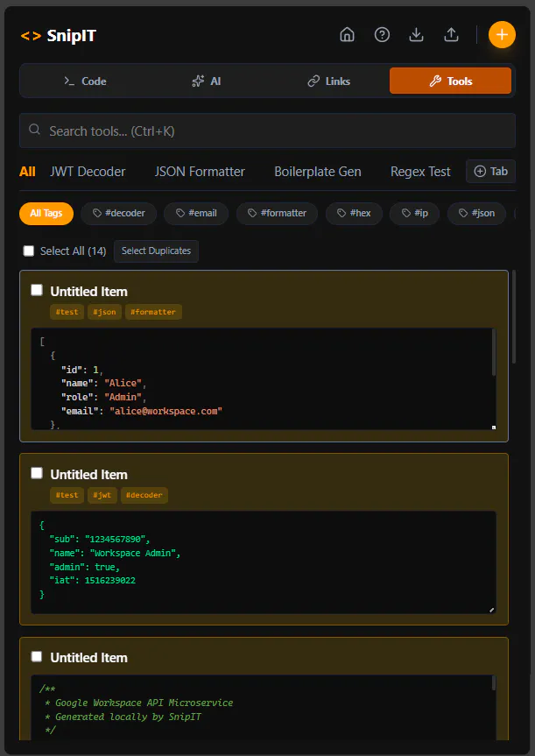Click the upload export icon
Screen dimensions: 535x756
pyautogui.click(x=451, y=35)
